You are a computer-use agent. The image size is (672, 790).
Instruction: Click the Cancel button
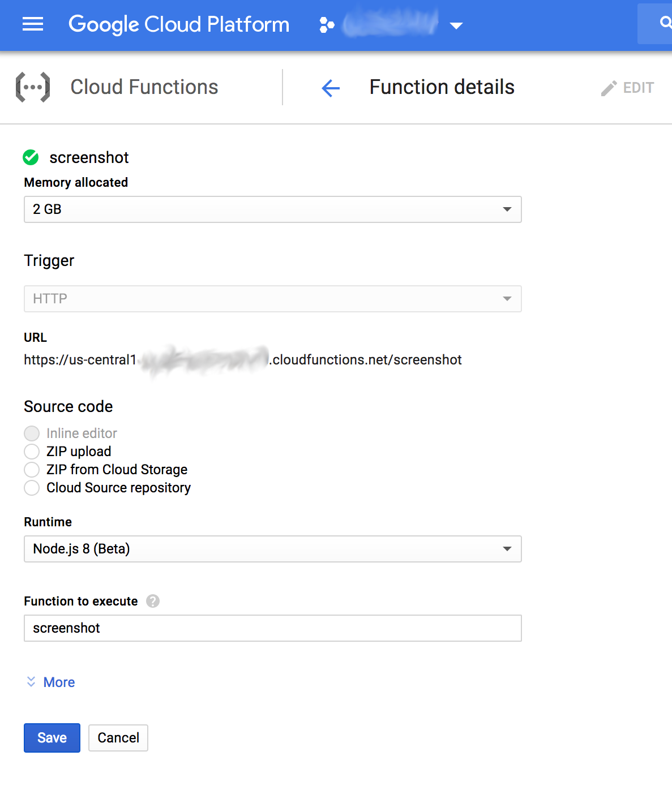tap(118, 738)
